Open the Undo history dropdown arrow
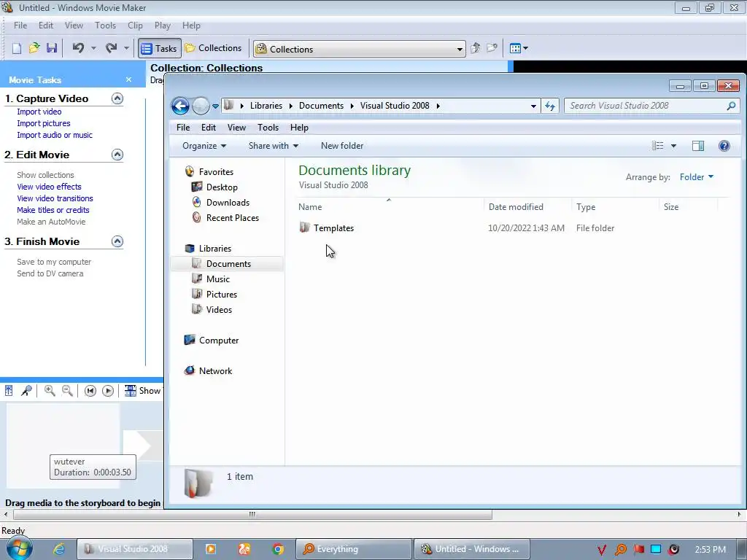Viewport: 747px width, 560px height. (93, 48)
